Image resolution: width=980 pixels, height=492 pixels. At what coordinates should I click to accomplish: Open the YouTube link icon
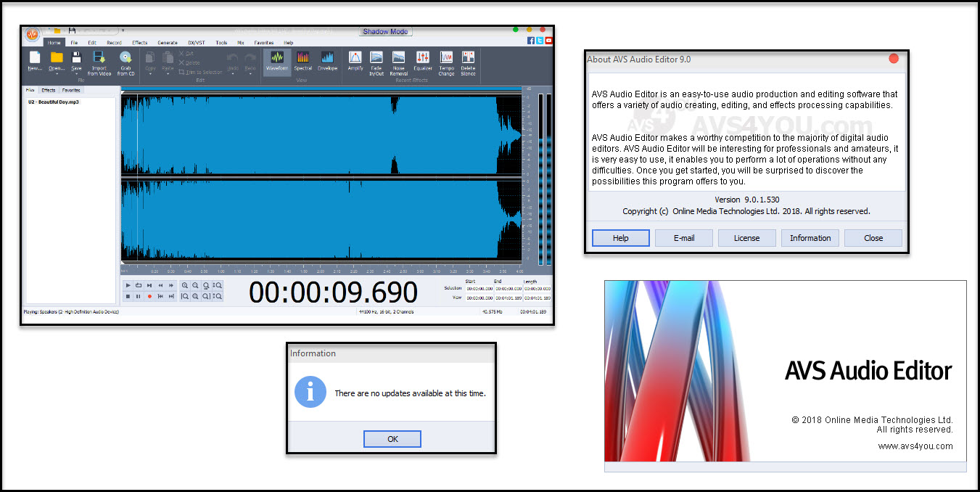tap(548, 41)
